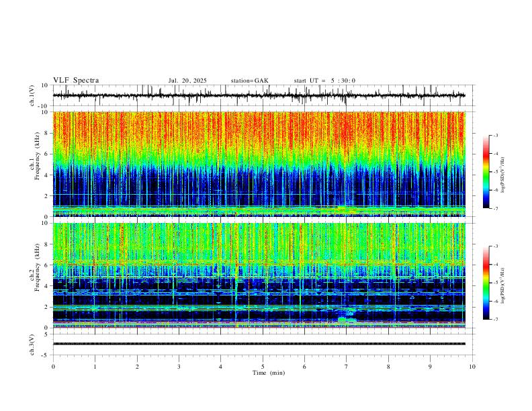The image size is (532, 411).
Task: Click time axis tick label "2"
Action: (137, 367)
